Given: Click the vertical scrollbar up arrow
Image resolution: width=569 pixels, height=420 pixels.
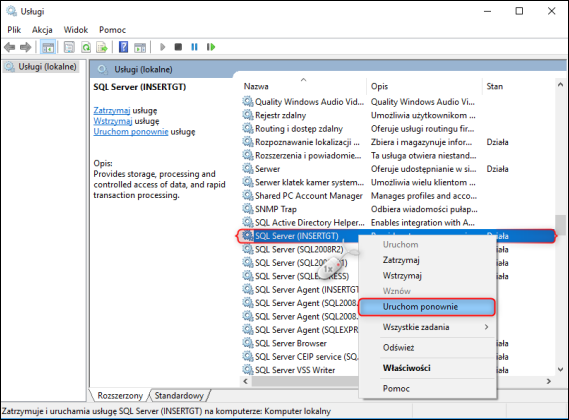Looking at the screenshot, I should point(560,85).
